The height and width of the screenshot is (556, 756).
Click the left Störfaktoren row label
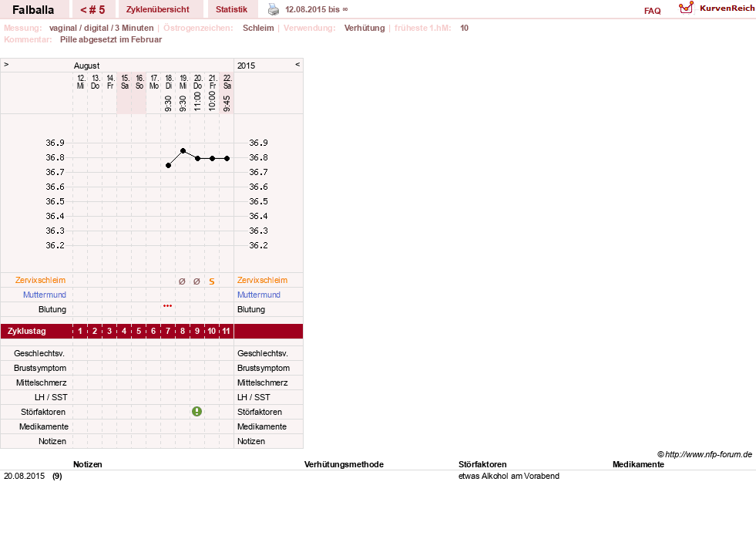click(x=43, y=412)
